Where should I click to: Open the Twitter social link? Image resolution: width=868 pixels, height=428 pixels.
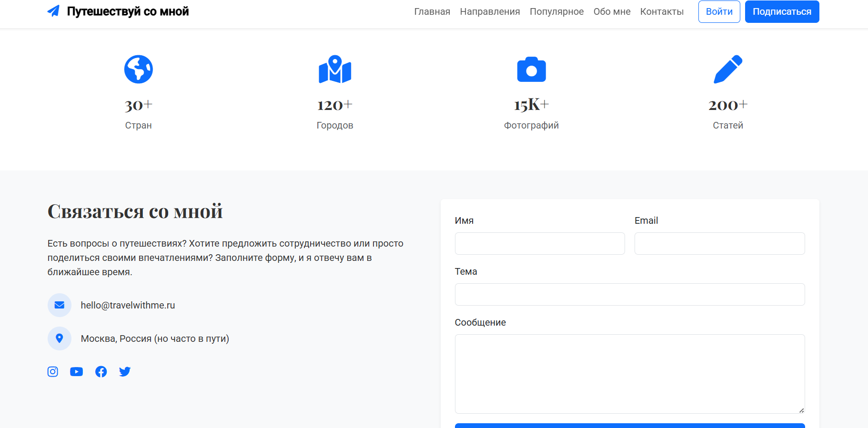pos(125,372)
